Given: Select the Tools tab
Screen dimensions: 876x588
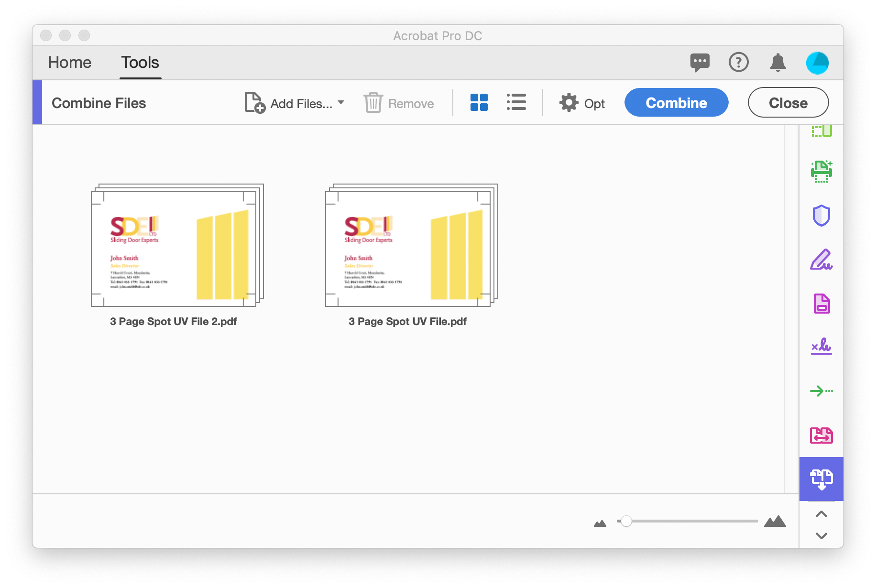Looking at the screenshot, I should [140, 63].
